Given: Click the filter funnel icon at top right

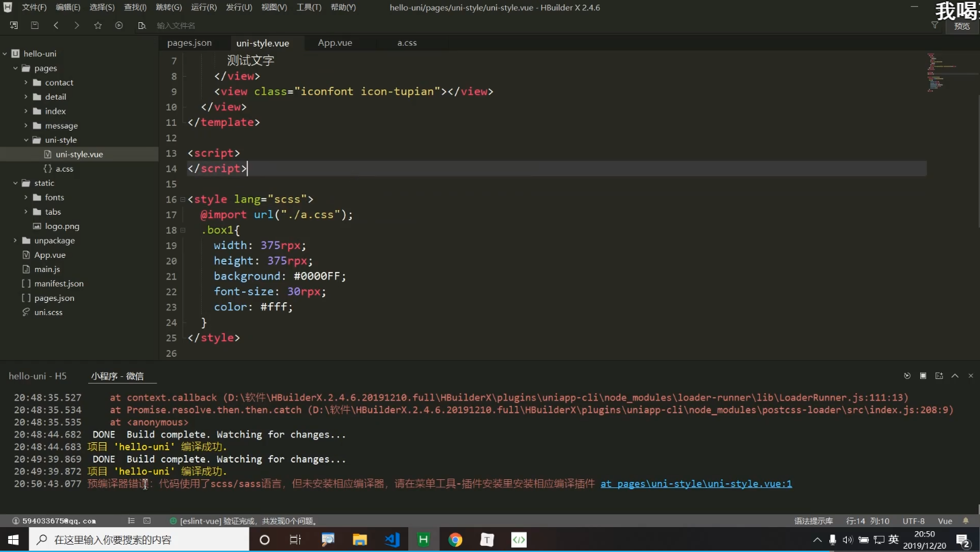Looking at the screenshot, I should click(x=934, y=26).
